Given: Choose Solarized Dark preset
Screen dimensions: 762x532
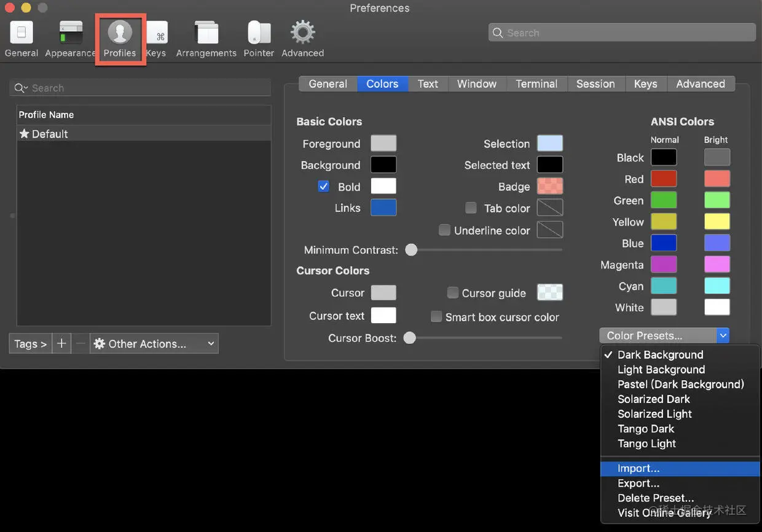Looking at the screenshot, I should click(x=680, y=399).
